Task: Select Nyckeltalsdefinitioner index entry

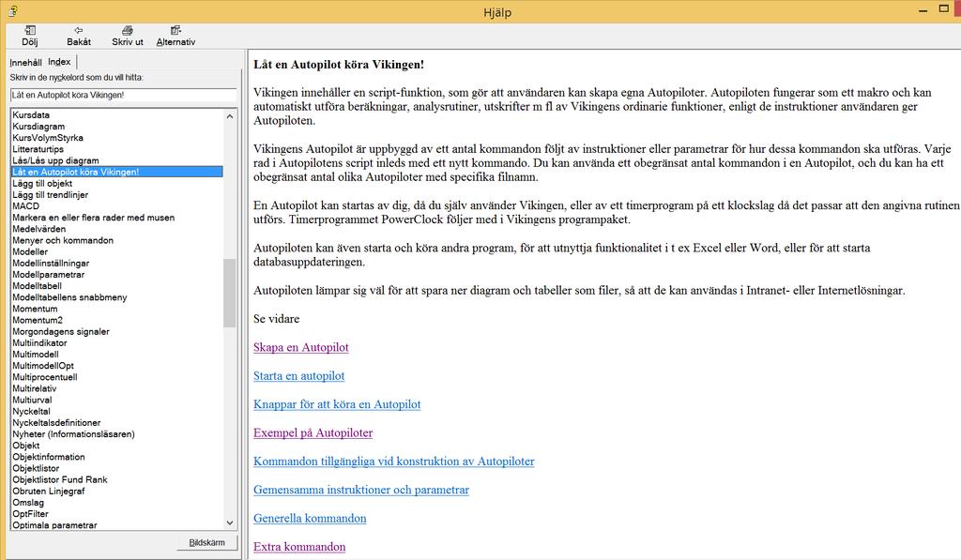Action: tap(56, 423)
